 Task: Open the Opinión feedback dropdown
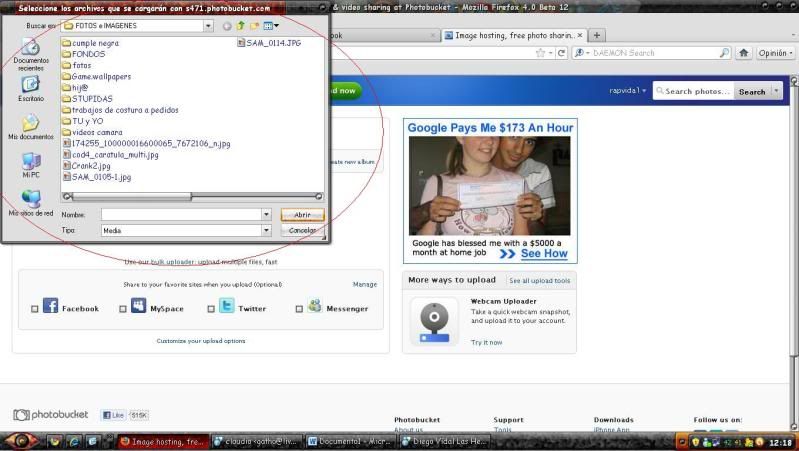(x=775, y=53)
